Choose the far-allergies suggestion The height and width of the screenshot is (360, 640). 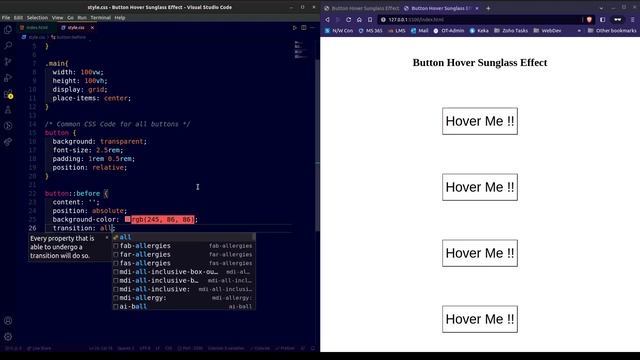[184, 254]
